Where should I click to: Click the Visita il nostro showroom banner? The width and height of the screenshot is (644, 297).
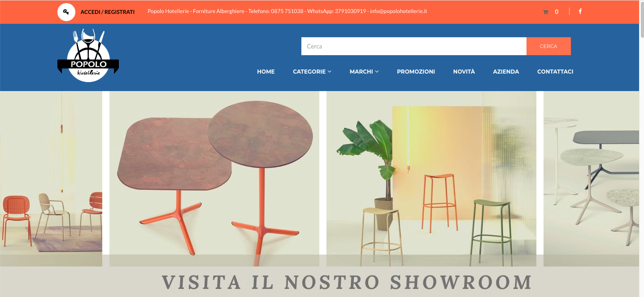pos(347,282)
